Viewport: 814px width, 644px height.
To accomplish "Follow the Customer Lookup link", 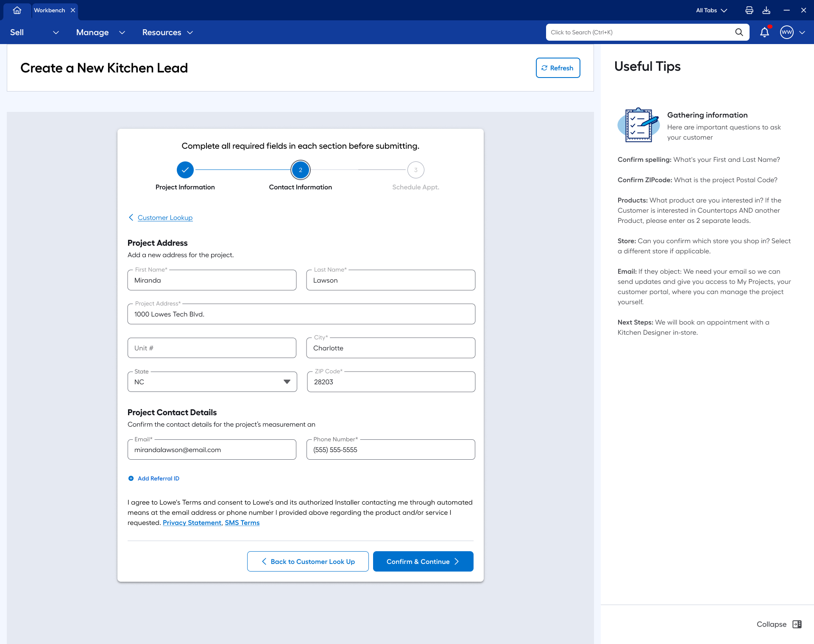I will [165, 217].
